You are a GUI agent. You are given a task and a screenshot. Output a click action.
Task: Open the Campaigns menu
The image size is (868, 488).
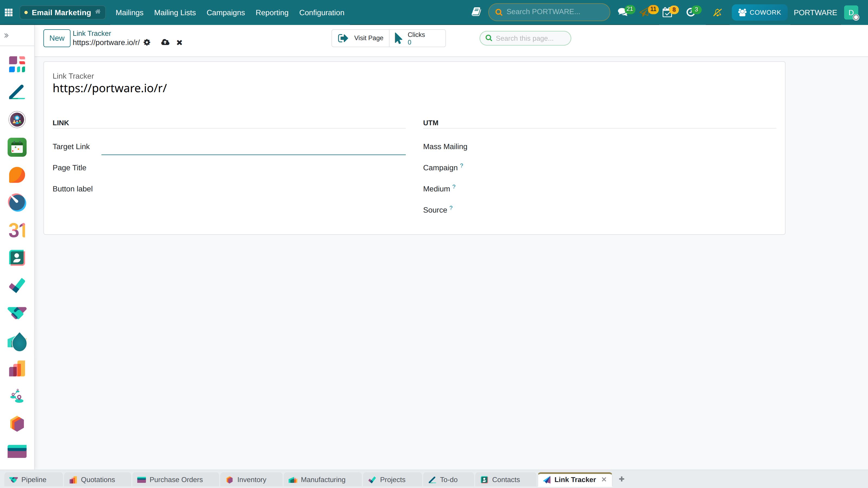tap(225, 12)
